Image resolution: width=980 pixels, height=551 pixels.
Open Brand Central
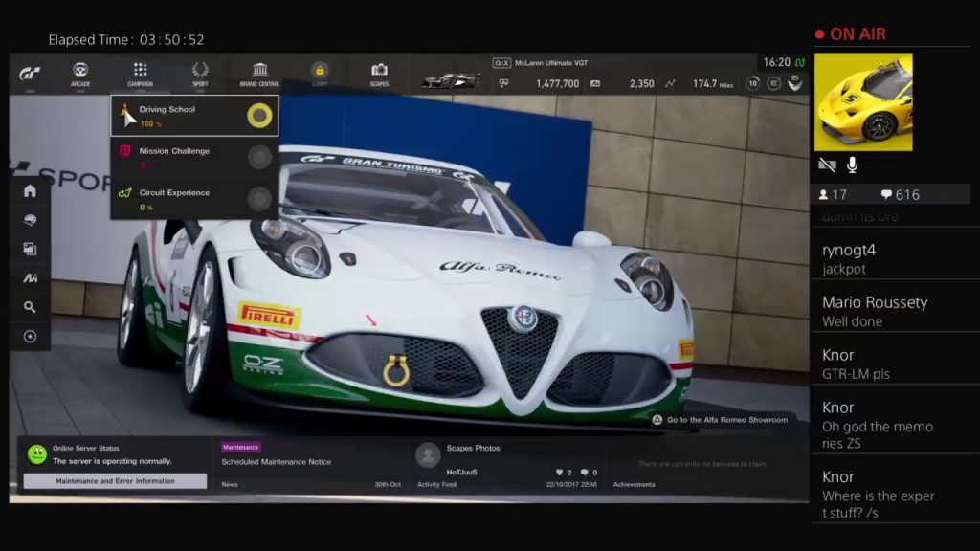tap(260, 75)
